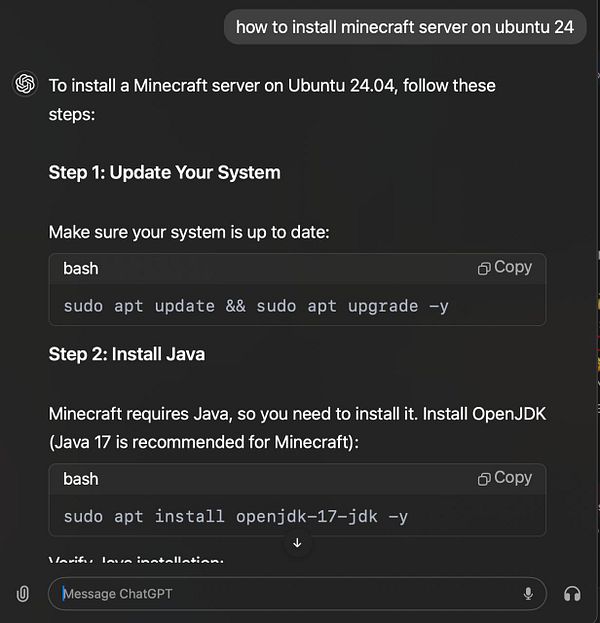The height and width of the screenshot is (623, 600).
Task: Click the "sudo apt update && sudo apt upgrade -y" code
Action: click(256, 306)
